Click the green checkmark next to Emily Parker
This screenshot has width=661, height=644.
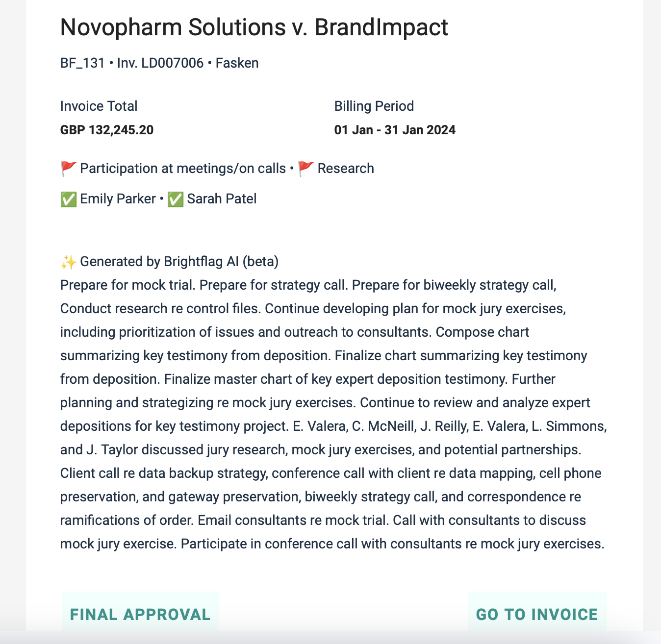[x=68, y=199]
